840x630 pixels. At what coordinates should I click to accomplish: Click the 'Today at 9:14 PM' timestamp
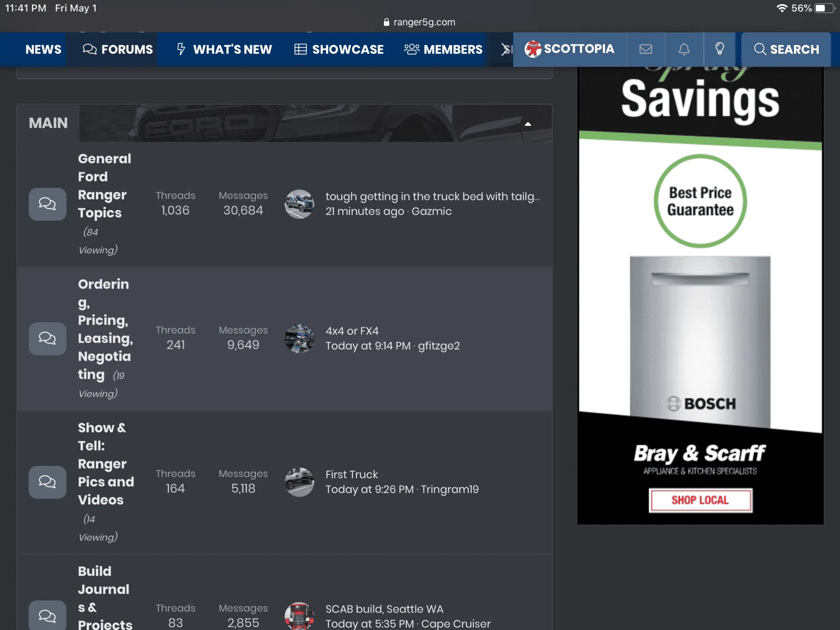pos(368,346)
